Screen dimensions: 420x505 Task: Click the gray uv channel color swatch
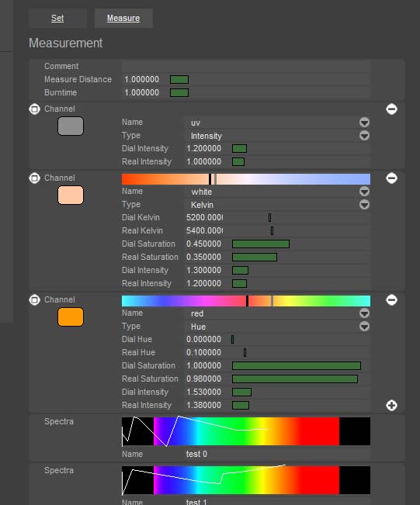pyautogui.click(x=71, y=126)
